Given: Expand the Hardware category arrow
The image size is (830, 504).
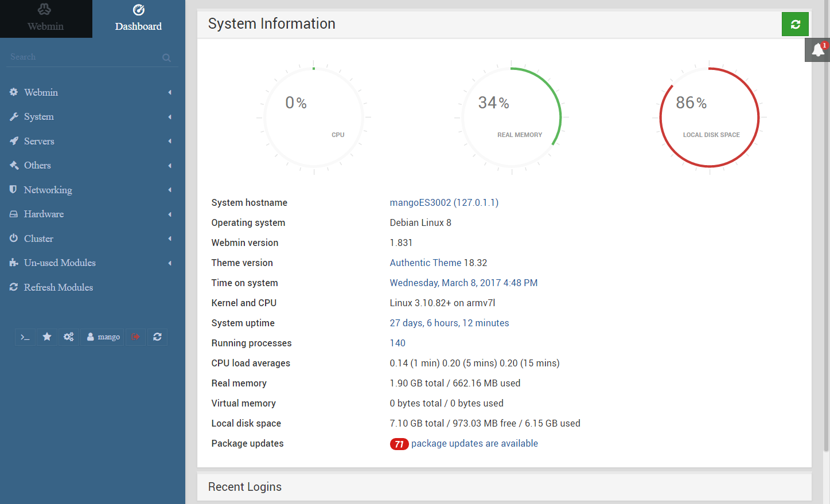Looking at the screenshot, I should 170,214.
